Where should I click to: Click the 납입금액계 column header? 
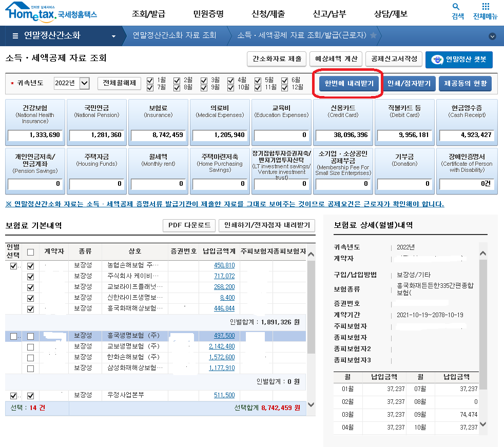(x=219, y=251)
